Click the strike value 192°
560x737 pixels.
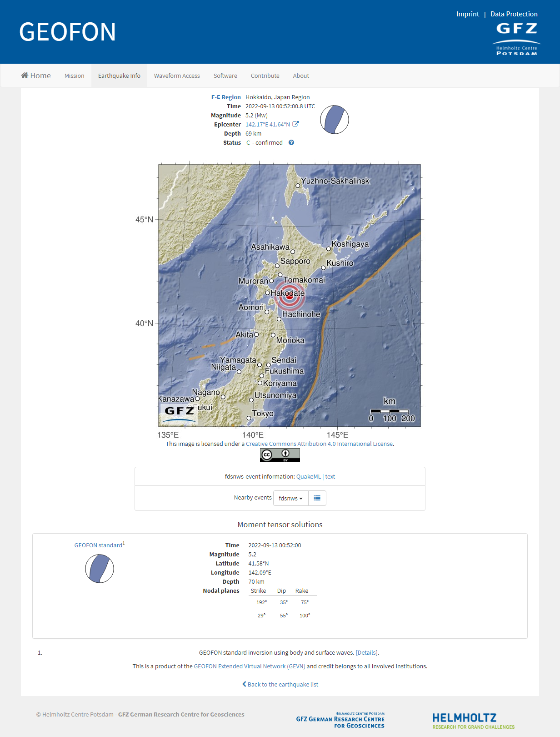point(261,602)
